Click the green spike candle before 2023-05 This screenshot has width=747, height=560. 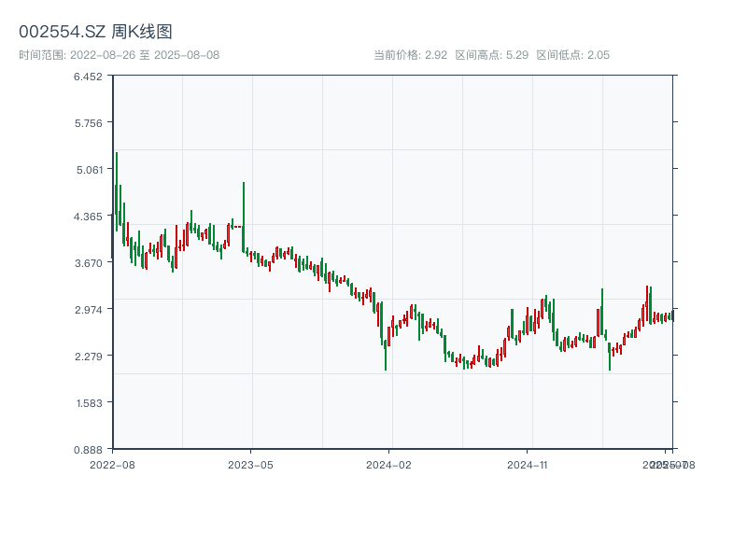[x=244, y=217]
